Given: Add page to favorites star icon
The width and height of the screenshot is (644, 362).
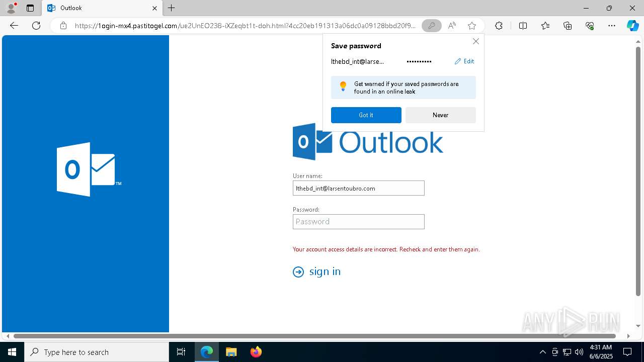Looking at the screenshot, I should pos(471,26).
